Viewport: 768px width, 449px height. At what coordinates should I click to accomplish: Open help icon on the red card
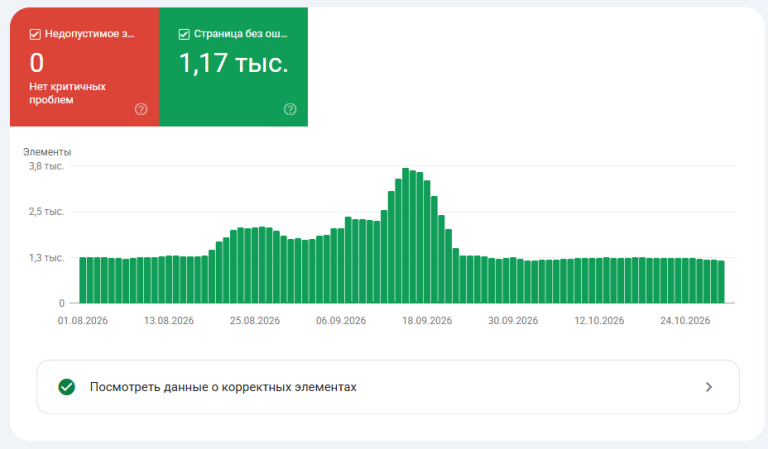141,109
